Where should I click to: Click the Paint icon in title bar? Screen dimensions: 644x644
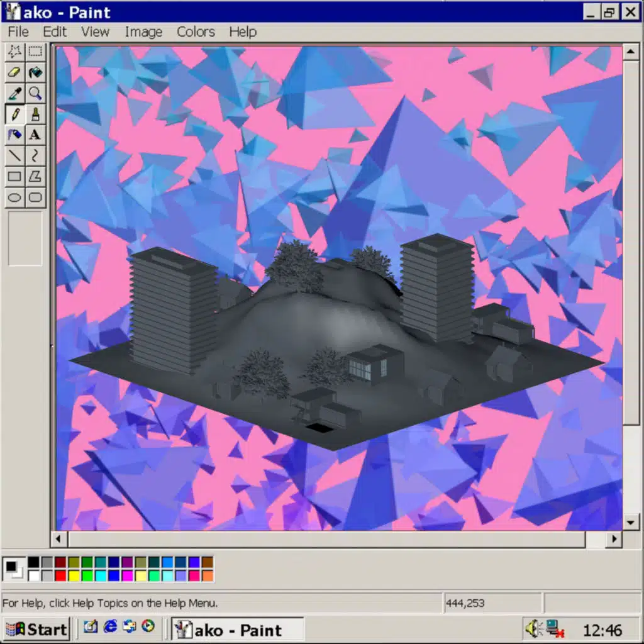pos(13,12)
